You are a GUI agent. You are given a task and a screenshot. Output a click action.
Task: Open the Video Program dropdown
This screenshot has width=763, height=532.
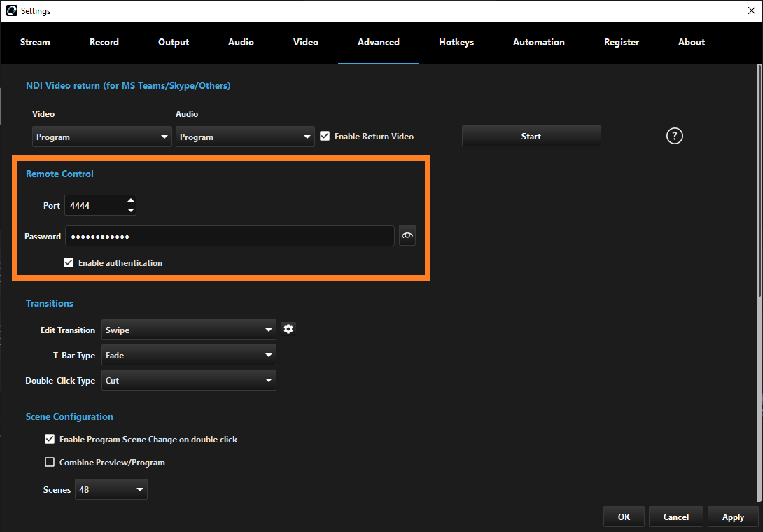coord(101,136)
